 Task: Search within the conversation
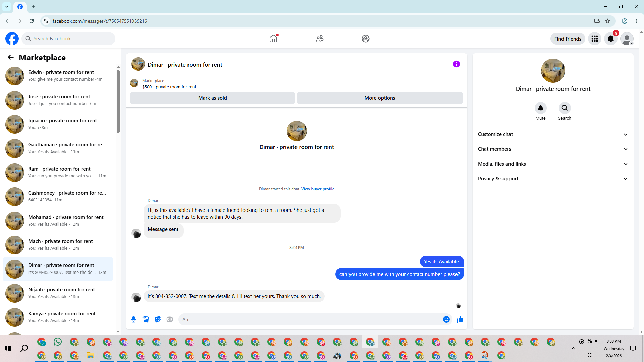click(x=565, y=108)
